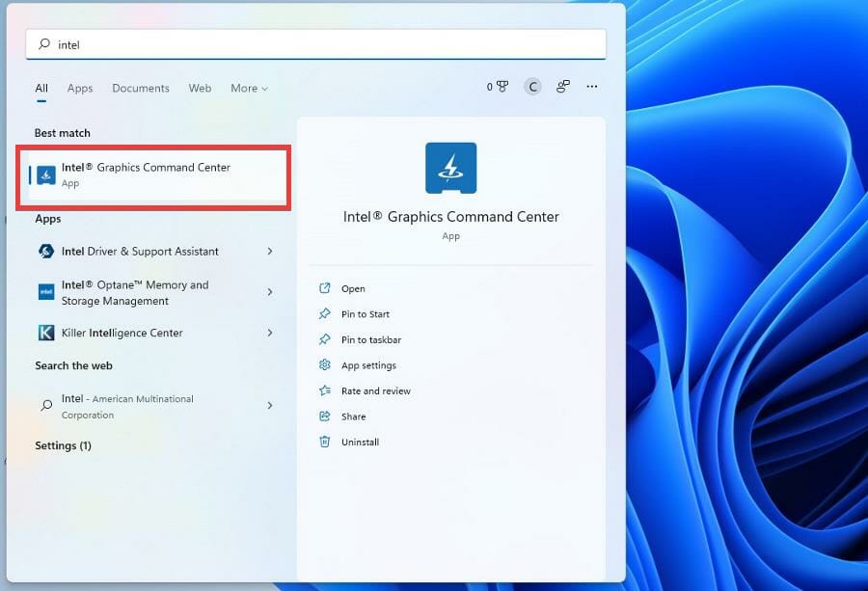The width and height of the screenshot is (868, 591).
Task: Click the Pin to Start pin icon
Action: coord(324,313)
